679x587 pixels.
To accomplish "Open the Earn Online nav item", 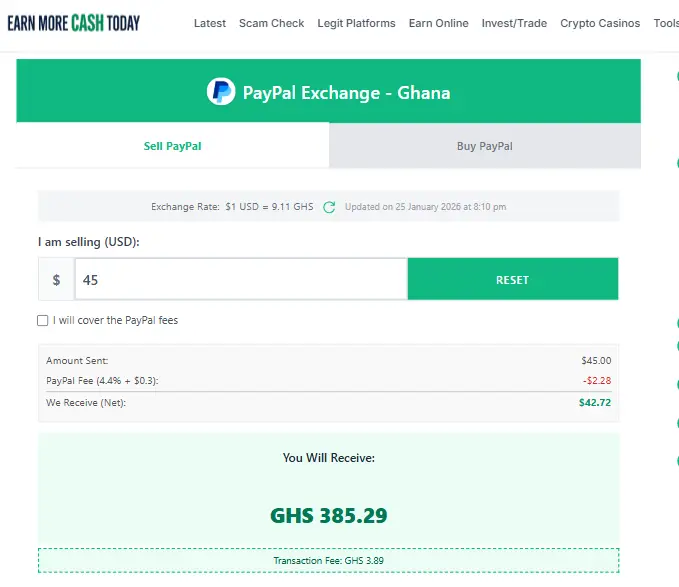I will point(438,23).
